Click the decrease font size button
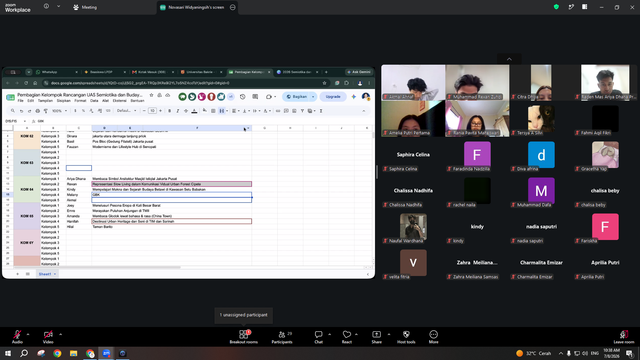 click(144, 111)
